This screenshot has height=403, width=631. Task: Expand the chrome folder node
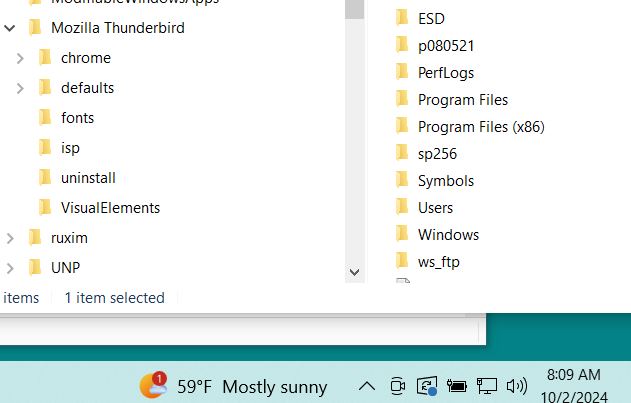point(20,58)
